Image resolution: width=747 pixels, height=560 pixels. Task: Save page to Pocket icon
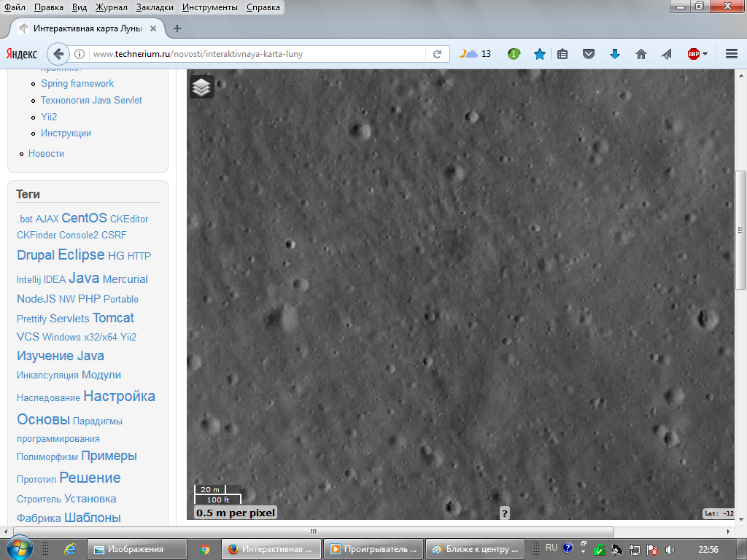(589, 54)
